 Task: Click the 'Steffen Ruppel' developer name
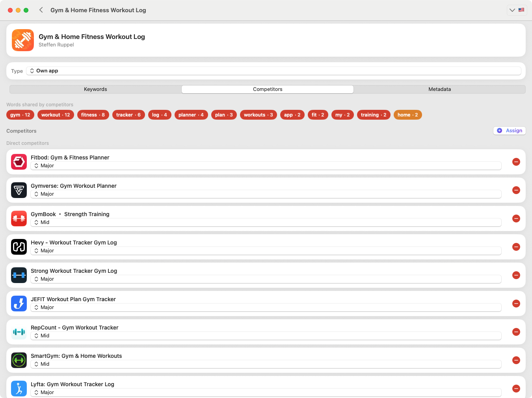point(56,45)
